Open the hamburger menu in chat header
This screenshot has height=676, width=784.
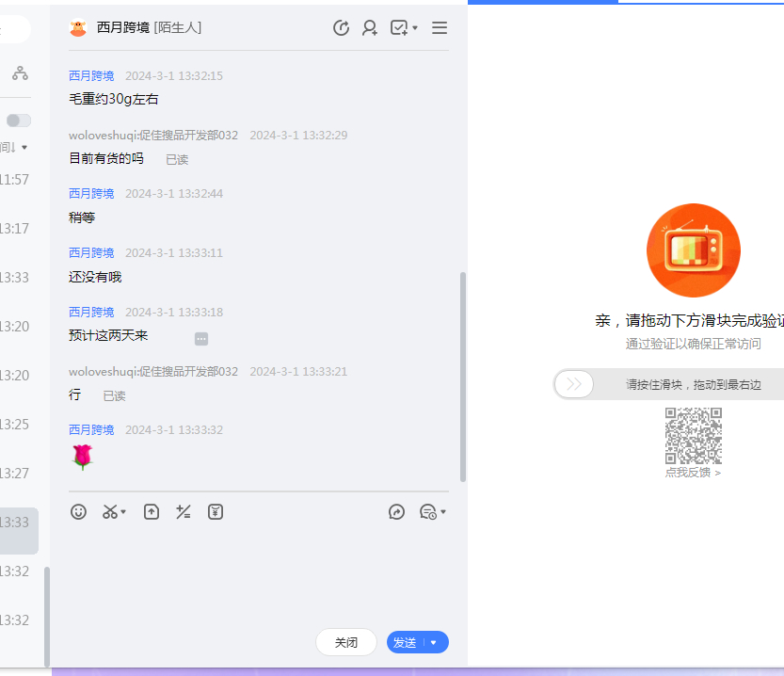[440, 28]
